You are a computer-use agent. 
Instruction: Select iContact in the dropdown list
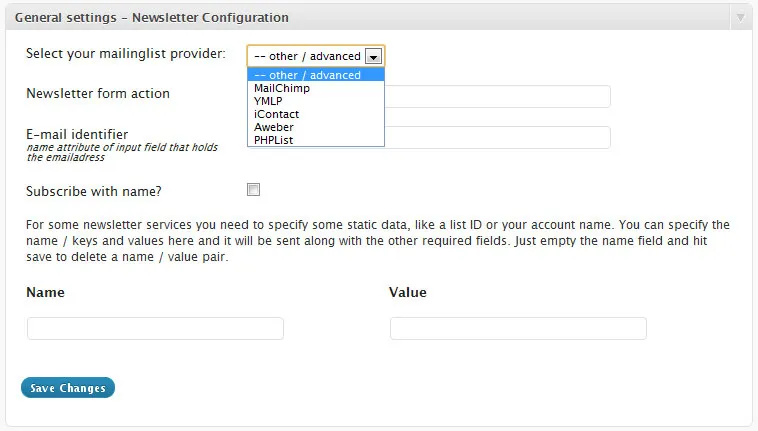point(276,114)
